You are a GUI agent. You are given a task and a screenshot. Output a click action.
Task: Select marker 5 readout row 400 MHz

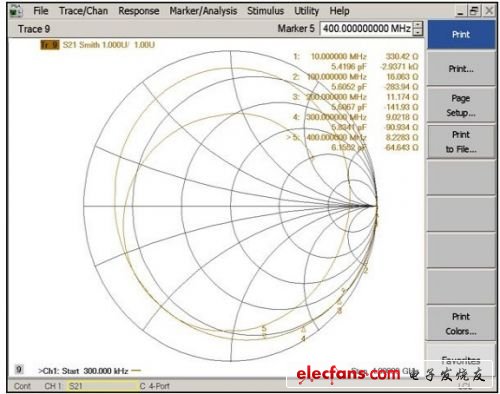click(x=352, y=137)
